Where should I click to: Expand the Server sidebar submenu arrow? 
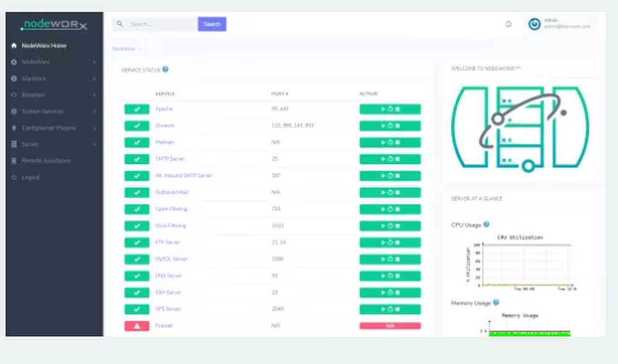point(95,144)
